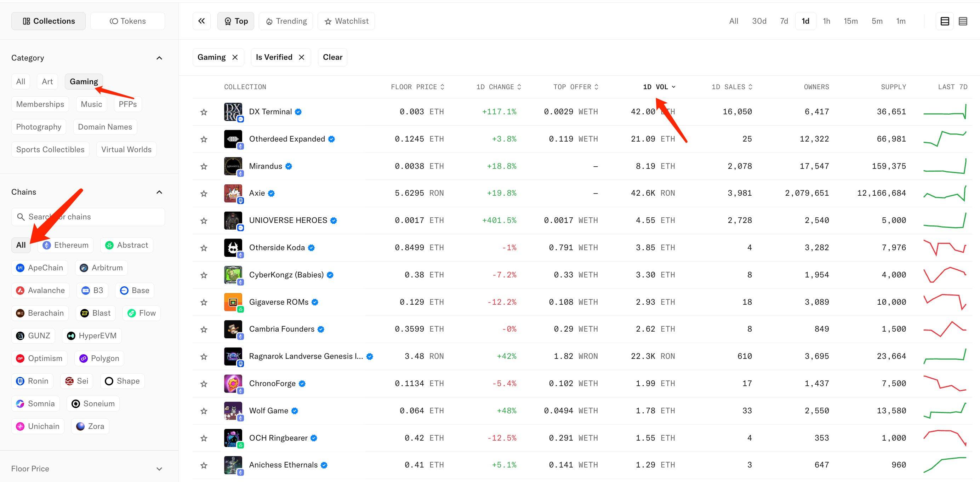
Task: Open the Axie collection thumbnail
Action: tap(233, 193)
